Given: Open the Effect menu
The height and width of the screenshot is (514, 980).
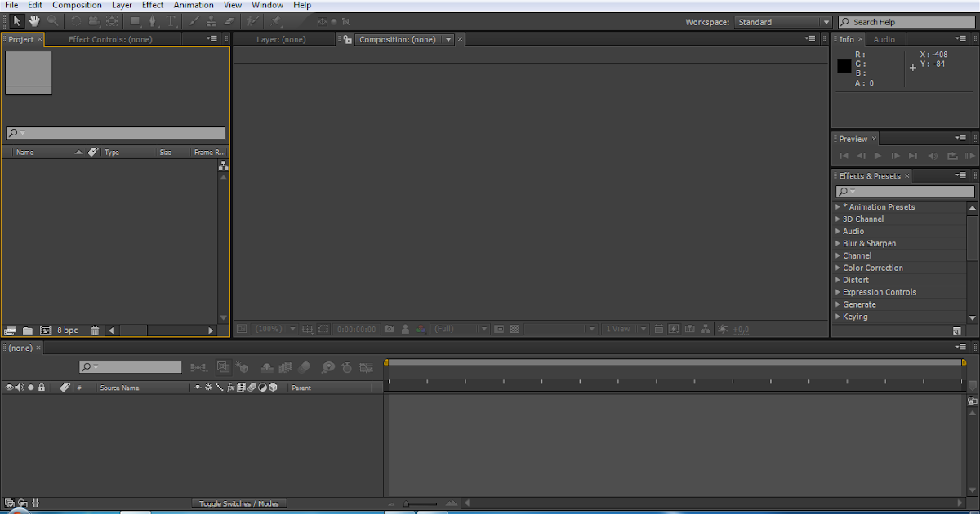Looking at the screenshot, I should pos(153,5).
